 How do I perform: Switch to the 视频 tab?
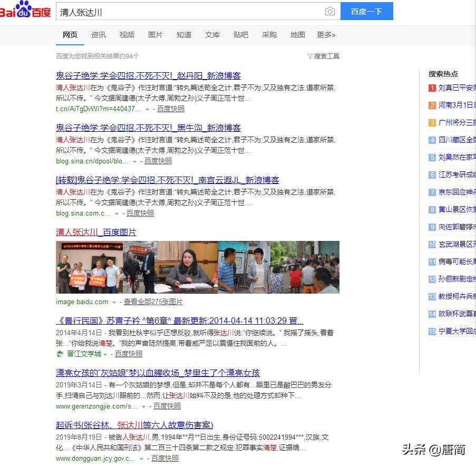coord(127,34)
